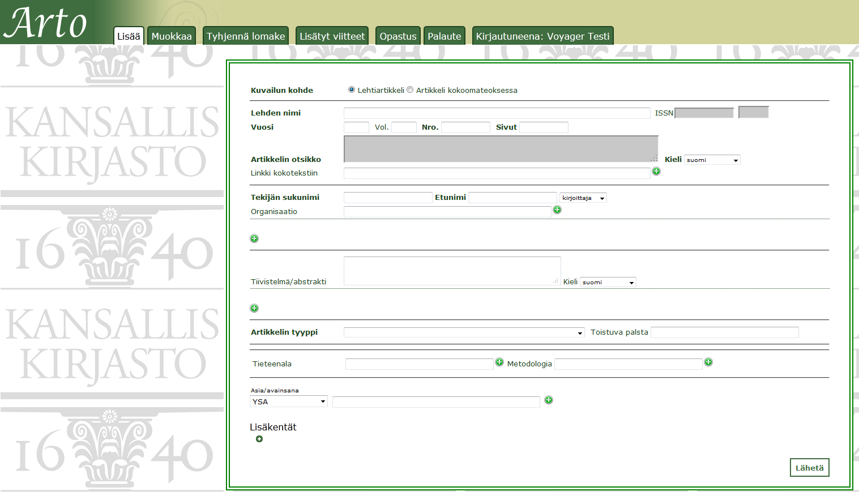Switch to the Lisää tab
859x504 pixels.
[129, 36]
